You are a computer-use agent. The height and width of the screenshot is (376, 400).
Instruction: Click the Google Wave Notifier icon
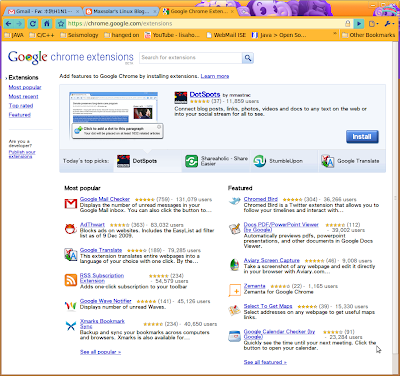pos(71,305)
